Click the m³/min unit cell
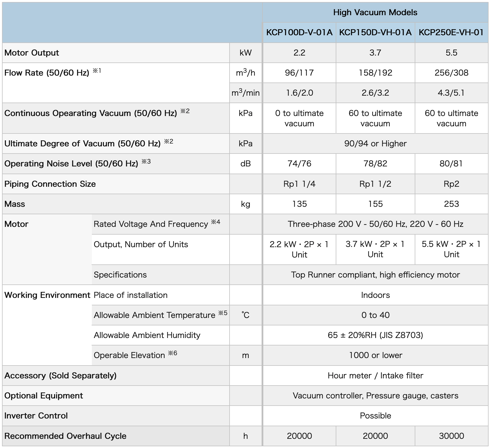490x448 pixels. pyautogui.click(x=245, y=93)
